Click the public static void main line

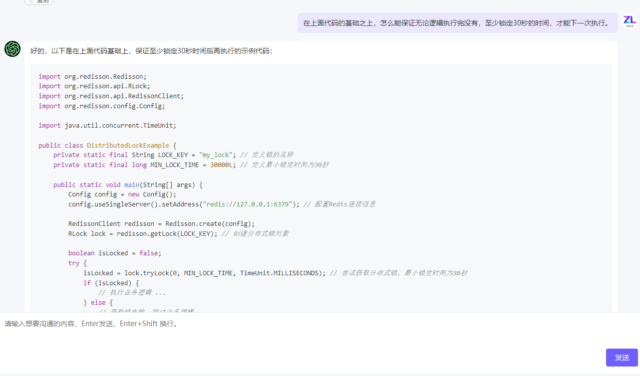(128, 185)
